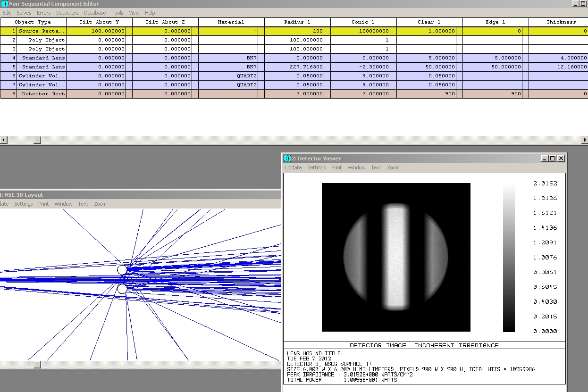Open Text menu in Detector Viewer
The width and height of the screenshot is (588, 392).
[x=376, y=167]
